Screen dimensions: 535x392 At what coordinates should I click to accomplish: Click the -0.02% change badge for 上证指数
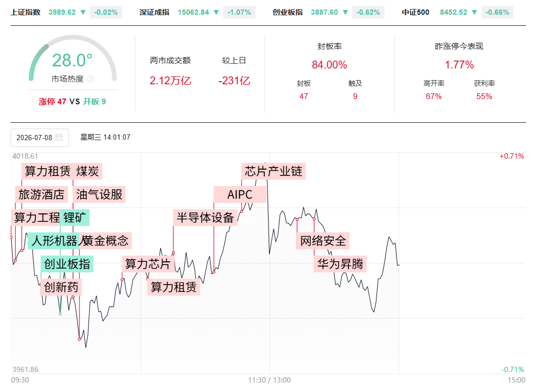106,12
